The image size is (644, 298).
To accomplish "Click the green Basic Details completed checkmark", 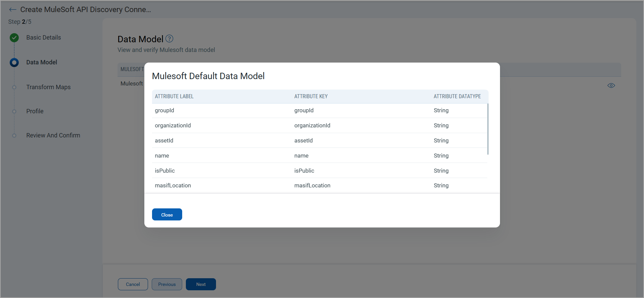I will coord(14,38).
